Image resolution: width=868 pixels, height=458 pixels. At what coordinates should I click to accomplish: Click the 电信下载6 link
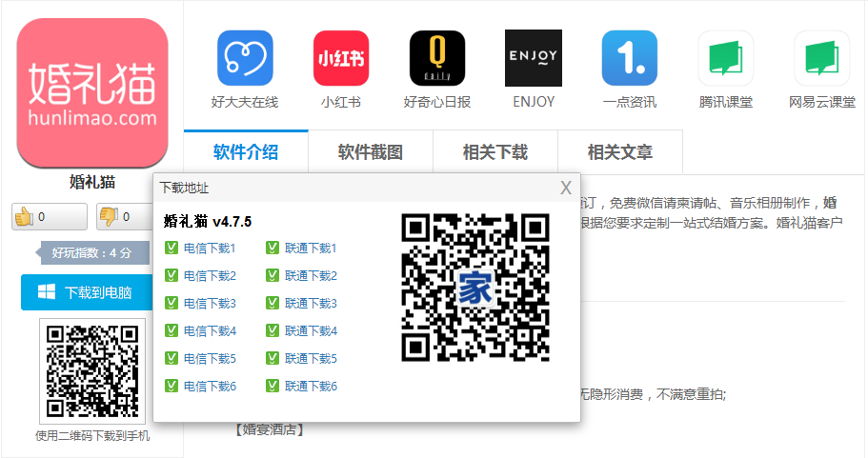click(210, 387)
